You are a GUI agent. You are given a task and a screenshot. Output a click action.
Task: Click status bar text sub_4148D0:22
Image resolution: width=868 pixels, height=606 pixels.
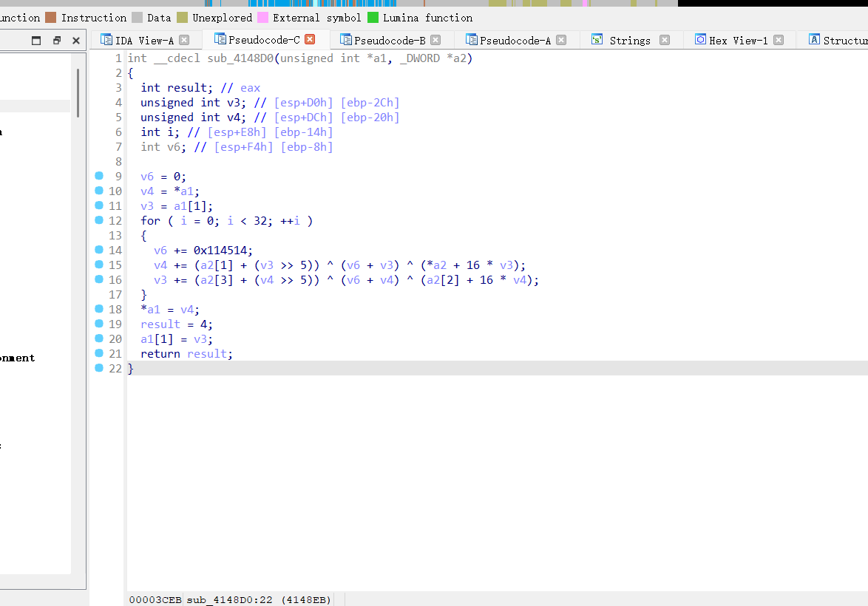click(230, 600)
